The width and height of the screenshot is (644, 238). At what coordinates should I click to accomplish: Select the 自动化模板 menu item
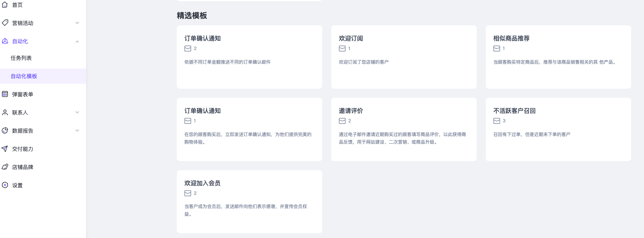(x=24, y=76)
